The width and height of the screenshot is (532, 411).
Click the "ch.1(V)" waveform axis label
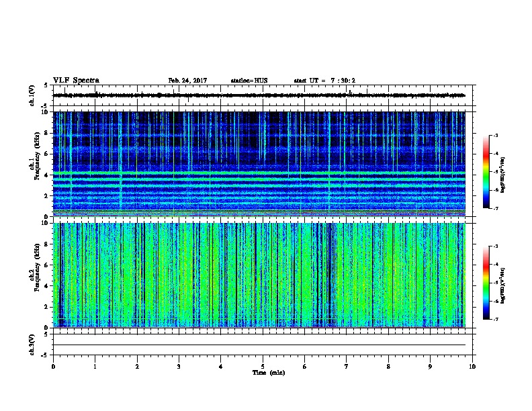pyautogui.click(x=32, y=95)
